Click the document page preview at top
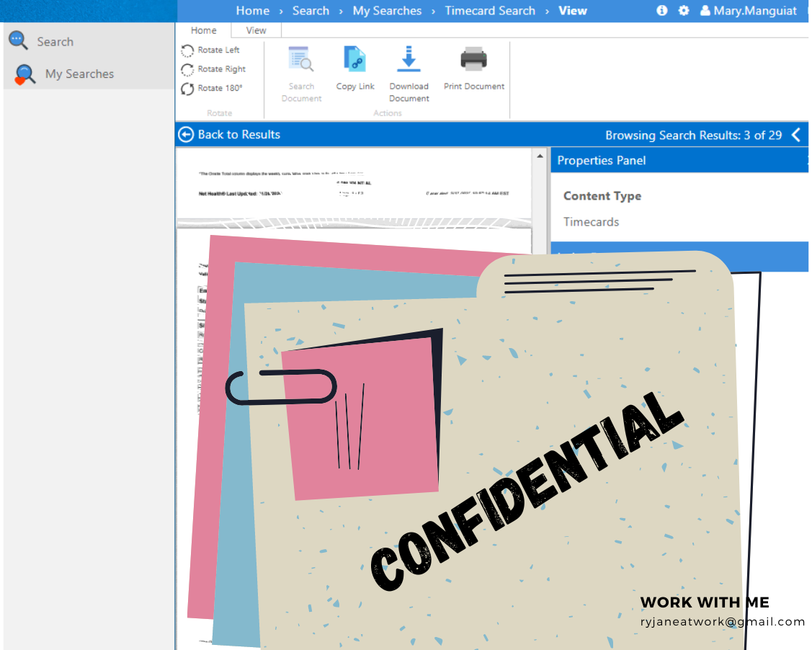 click(x=354, y=184)
